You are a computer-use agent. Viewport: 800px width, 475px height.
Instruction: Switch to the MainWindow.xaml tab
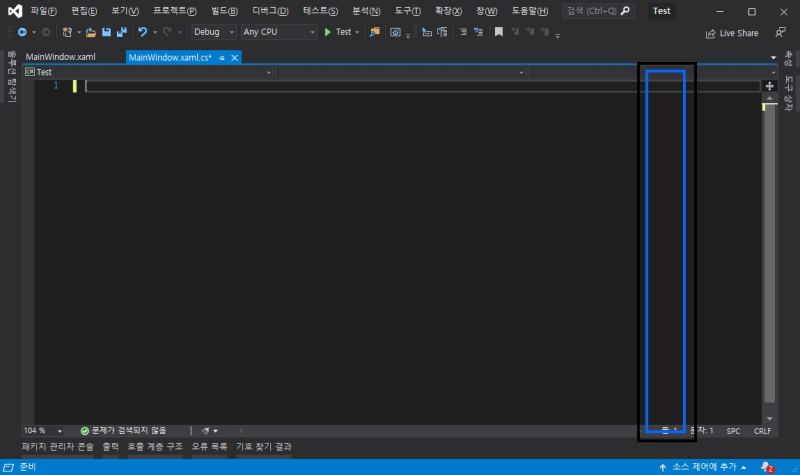(x=60, y=57)
